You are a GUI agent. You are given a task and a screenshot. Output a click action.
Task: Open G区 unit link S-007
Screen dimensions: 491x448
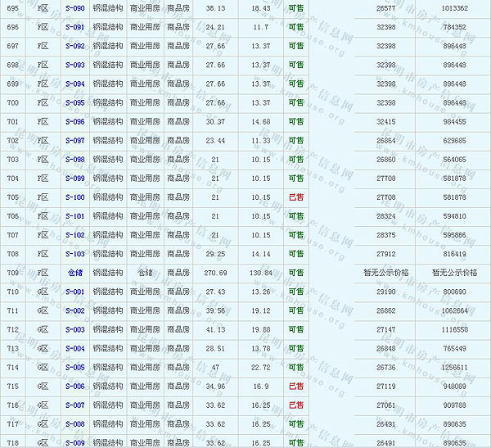coord(74,405)
